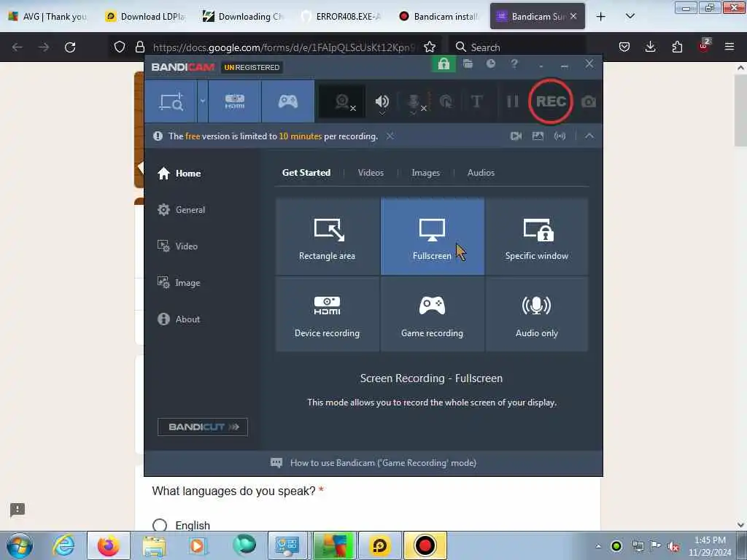Collapse Bandicam panel with up chevron
Screen dimensions: 747x560
click(x=589, y=136)
